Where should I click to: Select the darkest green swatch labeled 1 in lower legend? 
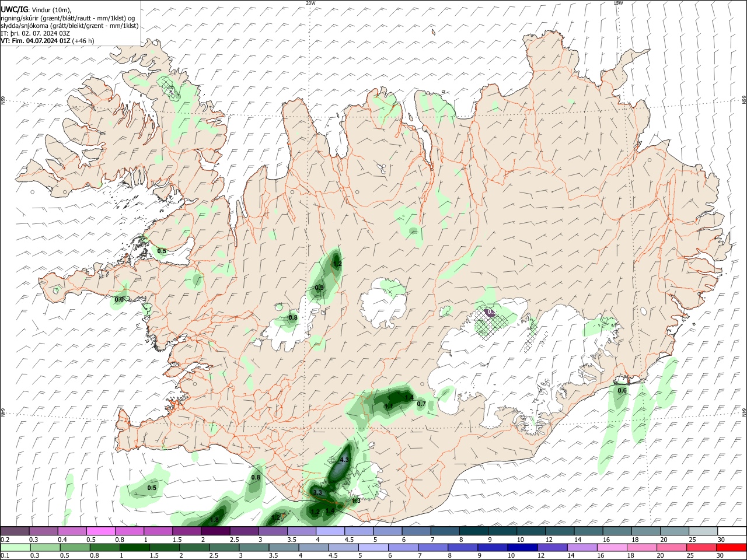click(x=134, y=548)
